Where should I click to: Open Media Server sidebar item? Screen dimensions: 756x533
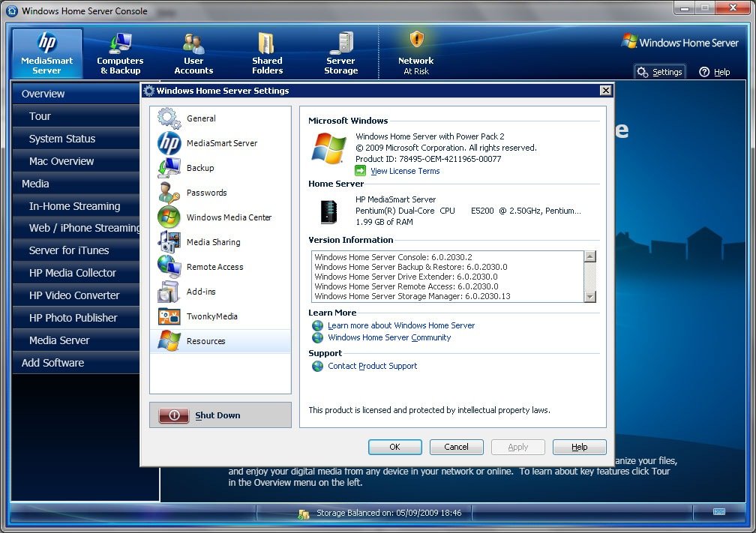pos(76,340)
